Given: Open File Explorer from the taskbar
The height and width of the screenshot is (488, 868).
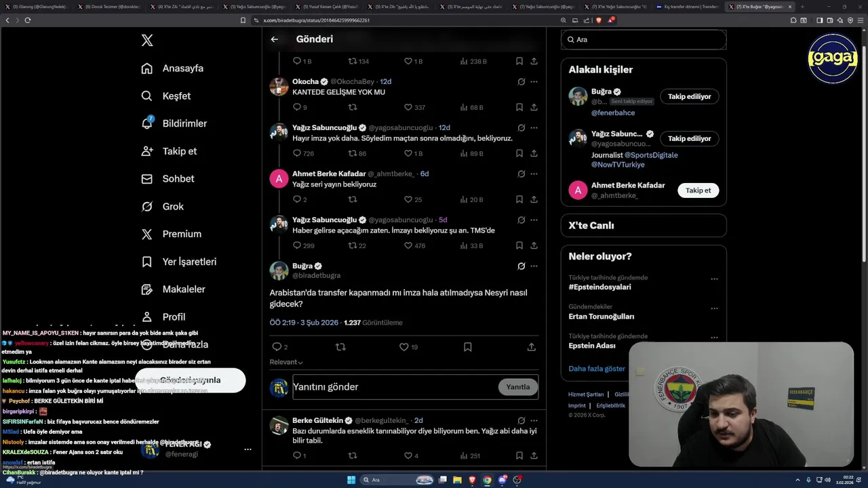Looking at the screenshot, I should click(x=457, y=480).
